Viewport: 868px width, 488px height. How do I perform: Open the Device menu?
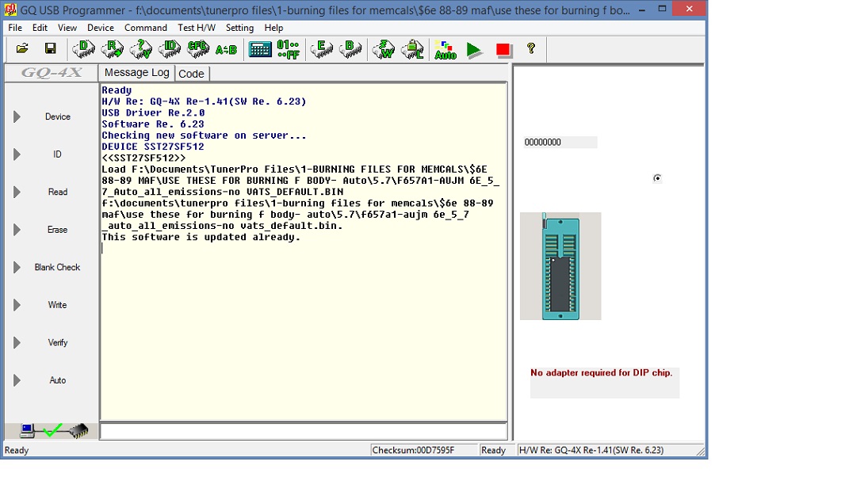point(100,28)
